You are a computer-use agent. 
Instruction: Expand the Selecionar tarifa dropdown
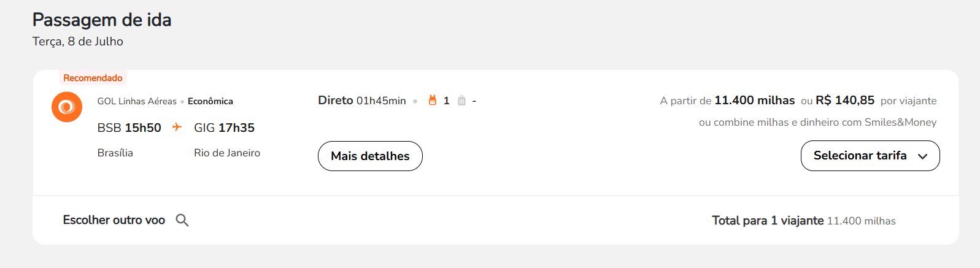pyautogui.click(x=870, y=156)
